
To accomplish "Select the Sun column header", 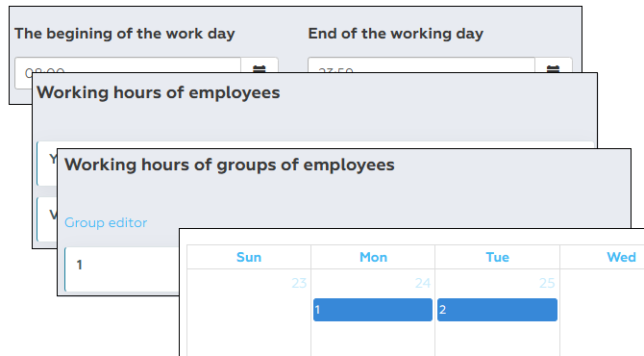I will point(249,257).
